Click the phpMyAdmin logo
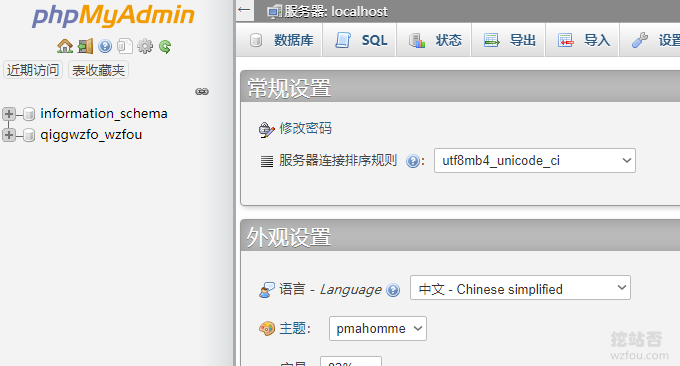This screenshot has width=680, height=366. point(113,16)
